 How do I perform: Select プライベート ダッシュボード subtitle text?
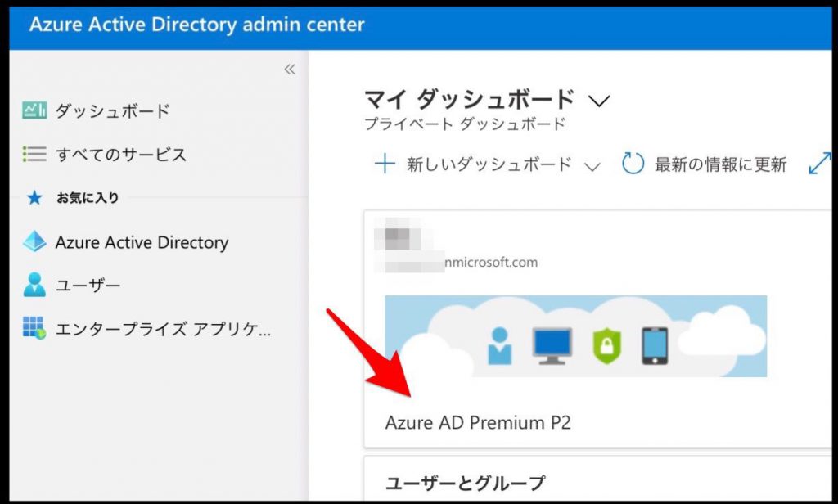click(x=465, y=124)
